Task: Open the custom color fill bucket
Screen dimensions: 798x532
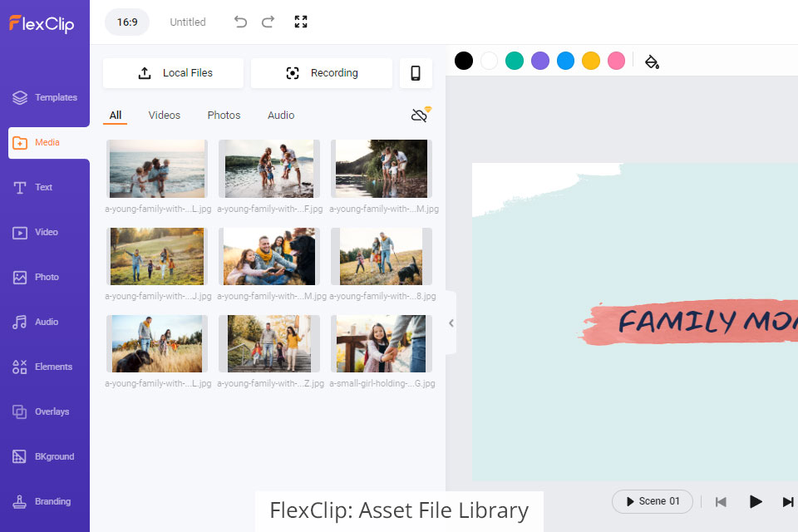Action: pyautogui.click(x=652, y=62)
